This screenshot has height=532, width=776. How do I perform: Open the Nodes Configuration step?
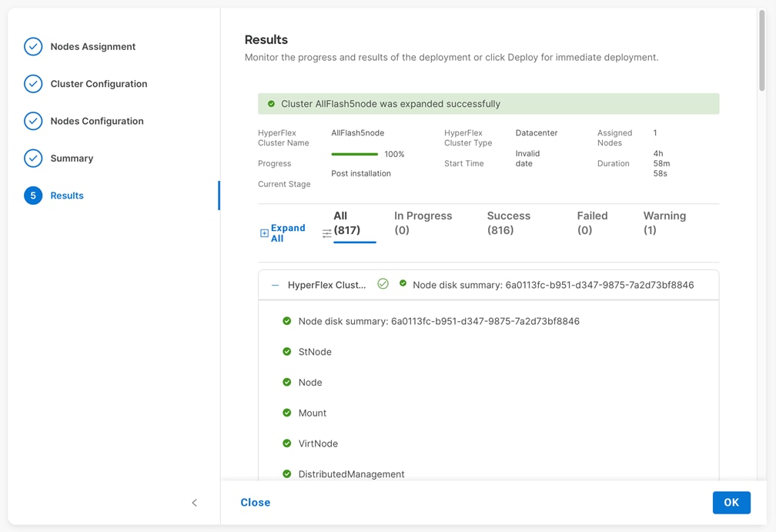pyautogui.click(x=97, y=121)
